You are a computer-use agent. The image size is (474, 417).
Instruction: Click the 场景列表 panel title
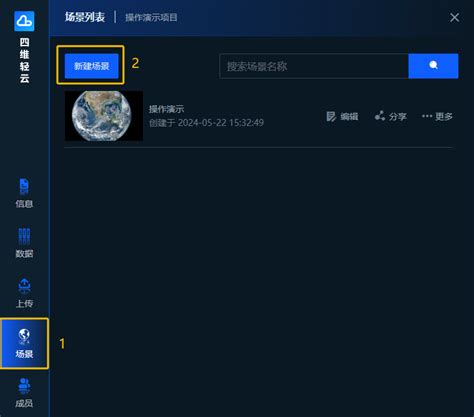[85, 17]
